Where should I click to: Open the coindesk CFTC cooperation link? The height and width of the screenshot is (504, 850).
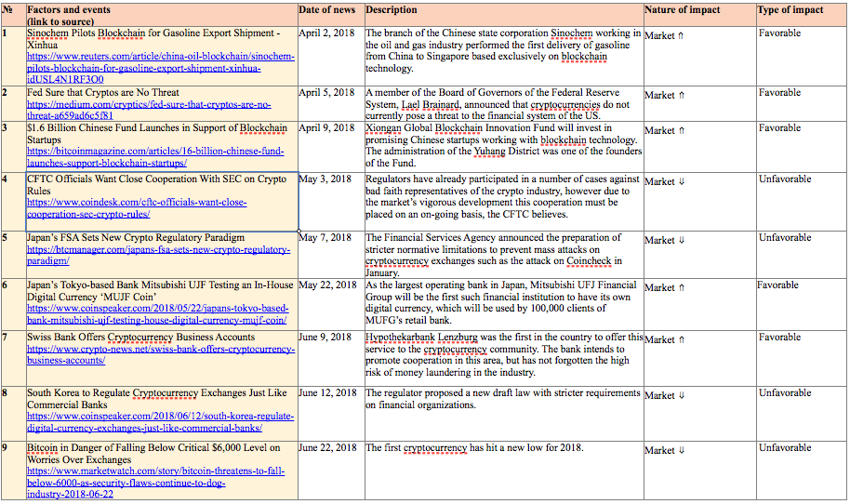[x=137, y=208]
